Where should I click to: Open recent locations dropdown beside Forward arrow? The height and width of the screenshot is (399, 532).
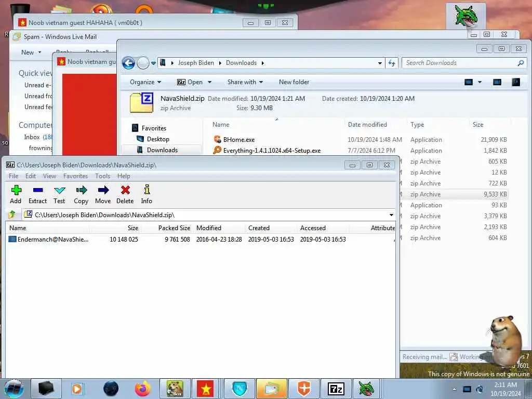(153, 63)
